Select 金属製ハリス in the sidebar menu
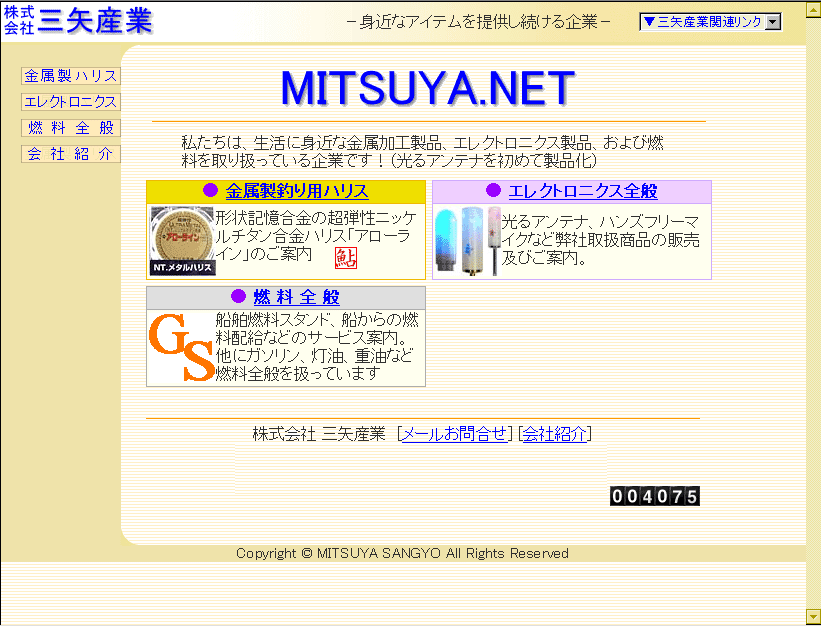This screenshot has height=626, width=821. pos(71,76)
